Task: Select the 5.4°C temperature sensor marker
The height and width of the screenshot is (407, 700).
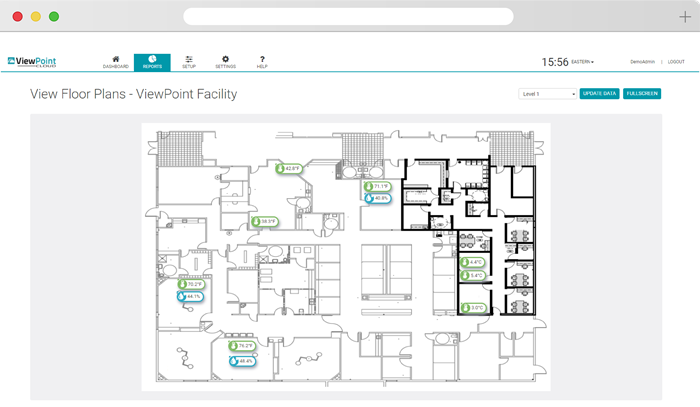Action: [473, 276]
